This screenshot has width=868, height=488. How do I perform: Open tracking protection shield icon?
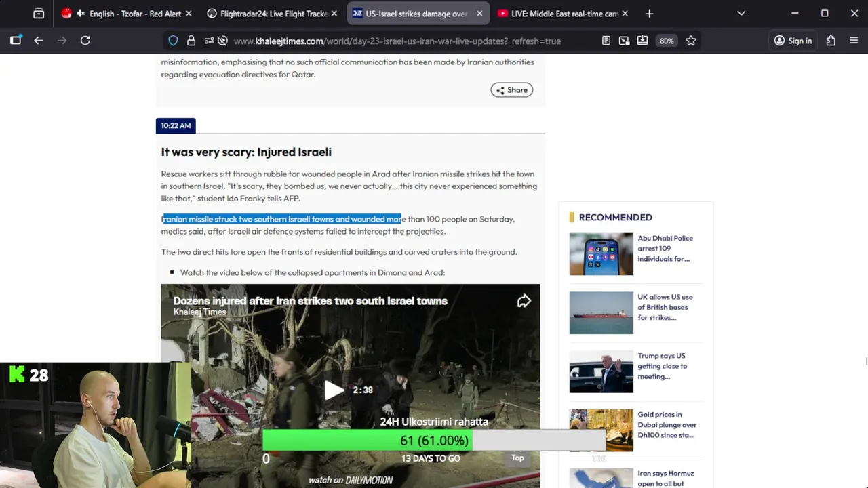coord(173,41)
